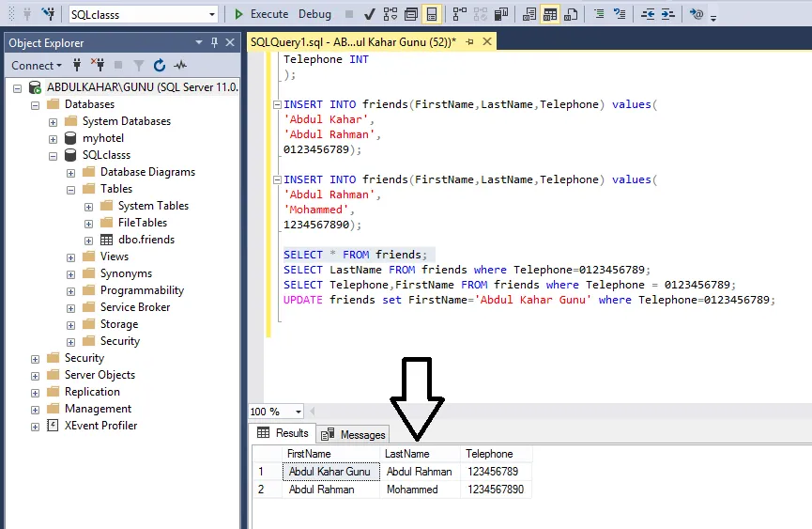This screenshot has width=812, height=529.
Task: Toggle Include Client Statistics icon
Action: [500, 14]
